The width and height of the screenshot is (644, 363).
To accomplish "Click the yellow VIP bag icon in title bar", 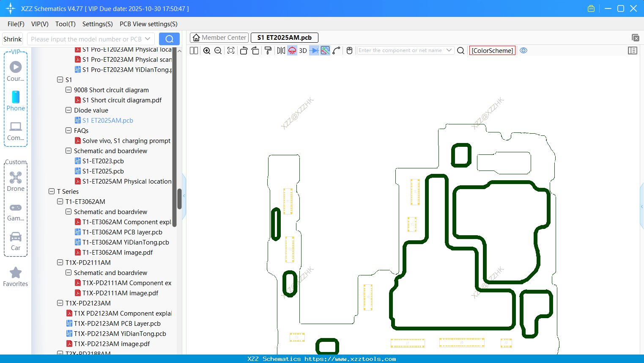I will (591, 8).
